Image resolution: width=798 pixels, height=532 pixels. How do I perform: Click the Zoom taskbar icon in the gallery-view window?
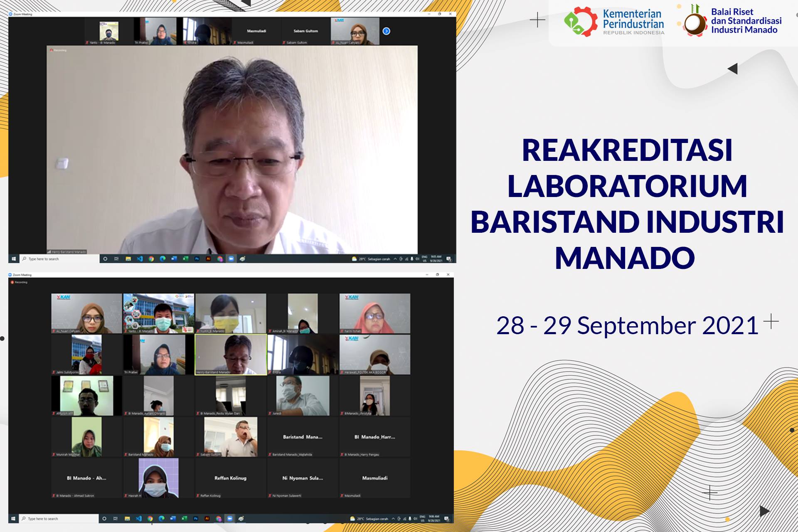point(229,519)
